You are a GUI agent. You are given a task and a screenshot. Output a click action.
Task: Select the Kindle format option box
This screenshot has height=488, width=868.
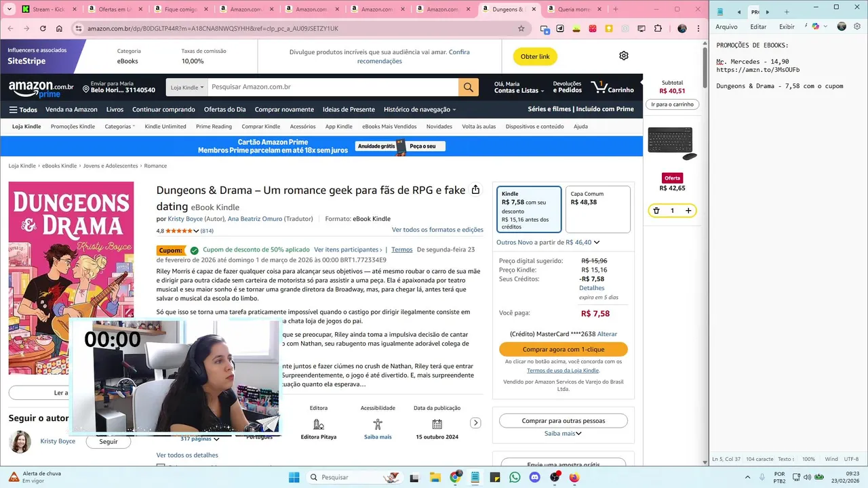[529, 209]
